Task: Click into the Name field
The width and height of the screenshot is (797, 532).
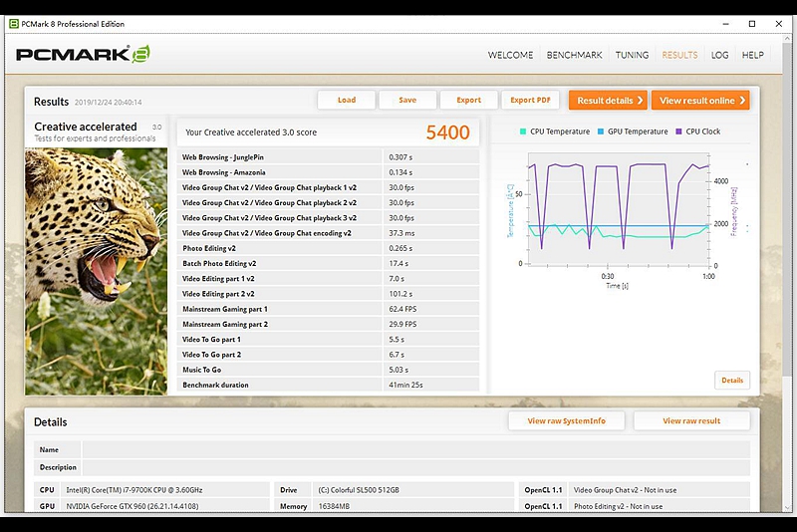Action: (x=415, y=450)
